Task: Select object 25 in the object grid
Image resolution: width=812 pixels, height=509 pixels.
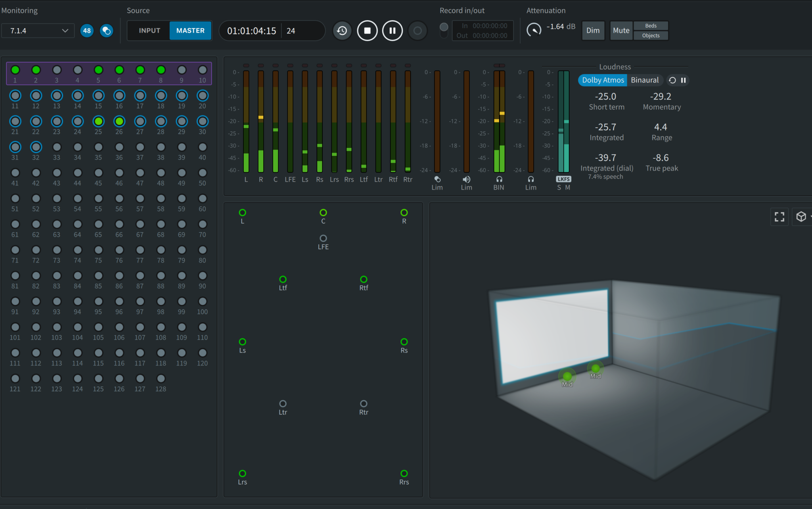Action: click(98, 121)
